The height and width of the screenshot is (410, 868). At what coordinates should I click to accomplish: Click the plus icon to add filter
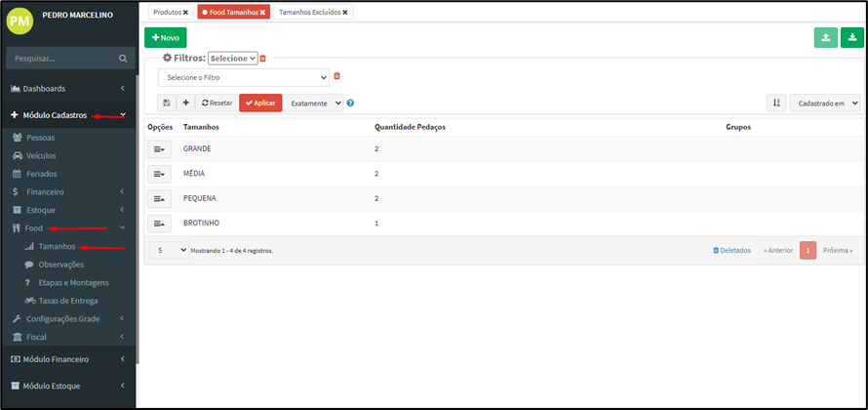[x=185, y=102]
